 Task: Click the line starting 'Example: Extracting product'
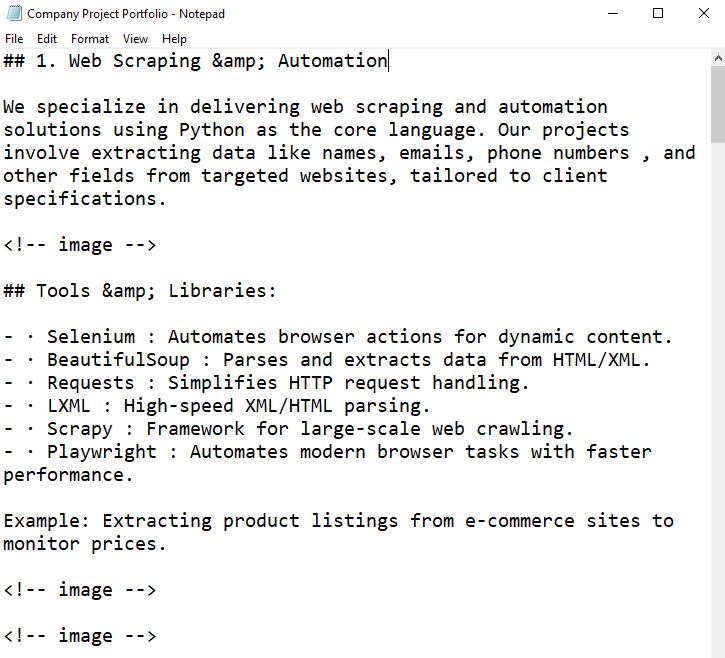coord(338,521)
